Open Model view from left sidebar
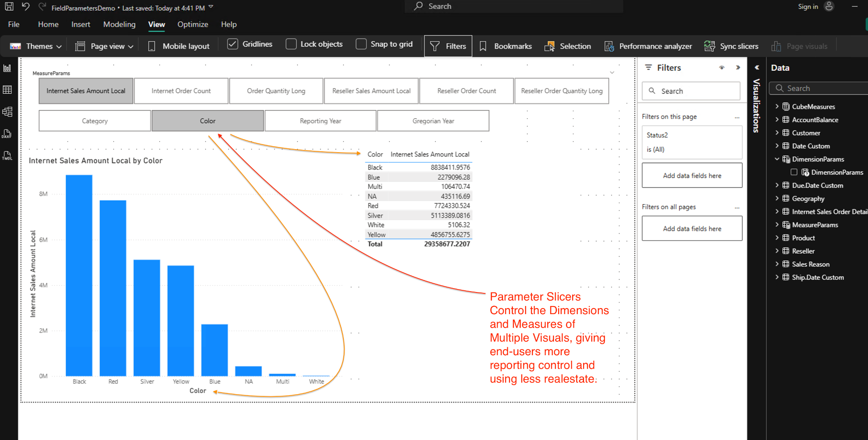This screenshot has height=440, width=868. (7, 112)
